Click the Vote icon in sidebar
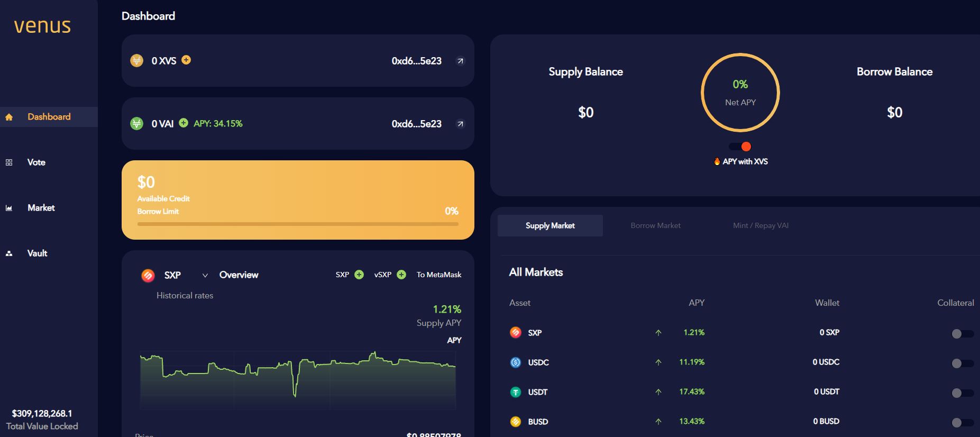 (x=9, y=162)
